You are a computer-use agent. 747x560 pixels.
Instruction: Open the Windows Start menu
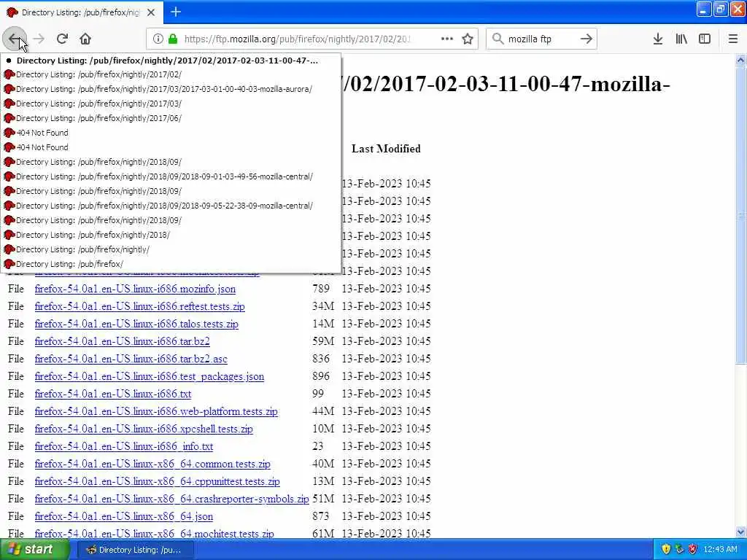point(34,550)
